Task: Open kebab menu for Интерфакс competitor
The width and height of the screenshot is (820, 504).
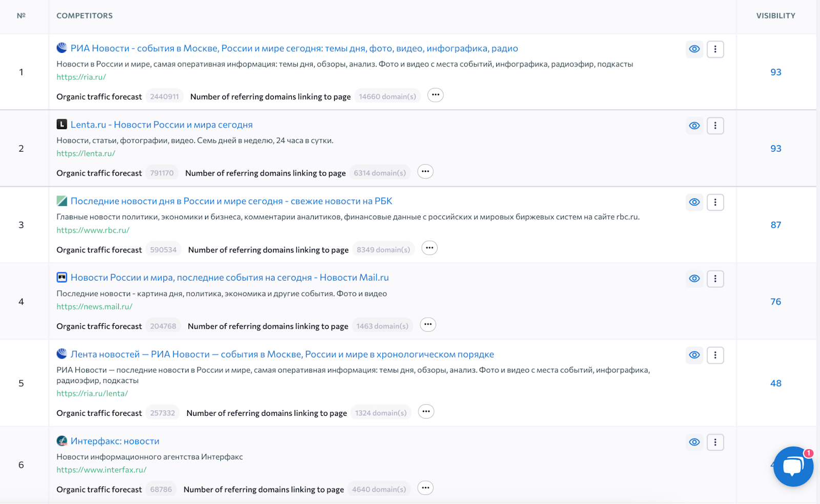Action: coord(715,442)
